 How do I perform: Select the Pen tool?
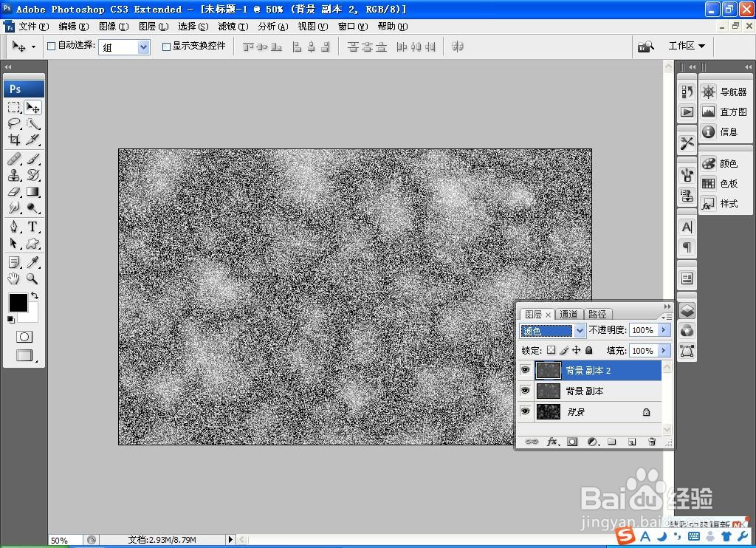click(15, 226)
